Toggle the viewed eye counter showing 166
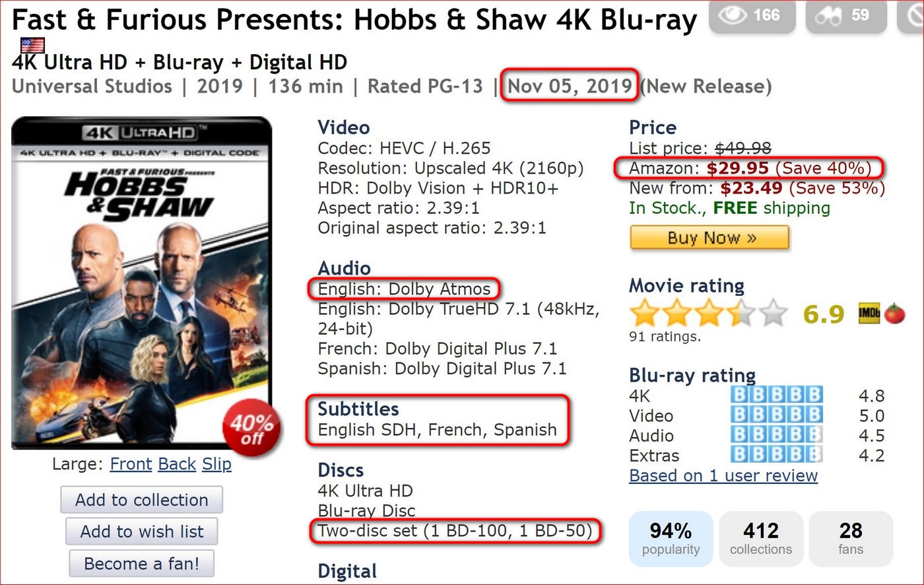 [752, 17]
